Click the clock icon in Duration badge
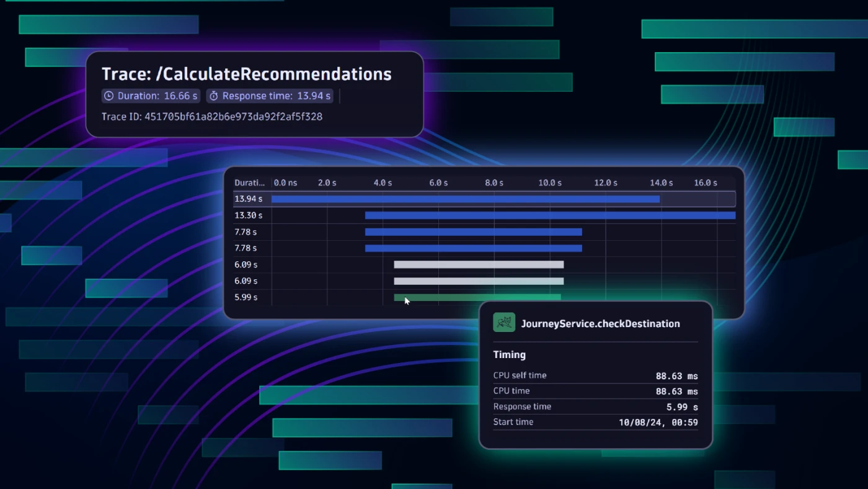The height and width of the screenshot is (489, 868). (x=109, y=96)
